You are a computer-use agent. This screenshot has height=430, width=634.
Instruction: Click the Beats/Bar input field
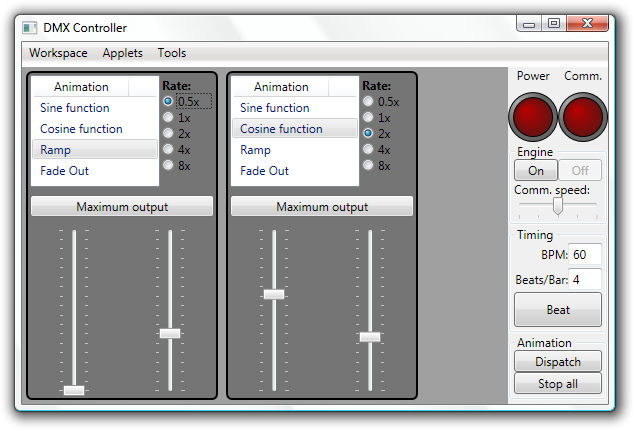pyautogui.click(x=585, y=280)
